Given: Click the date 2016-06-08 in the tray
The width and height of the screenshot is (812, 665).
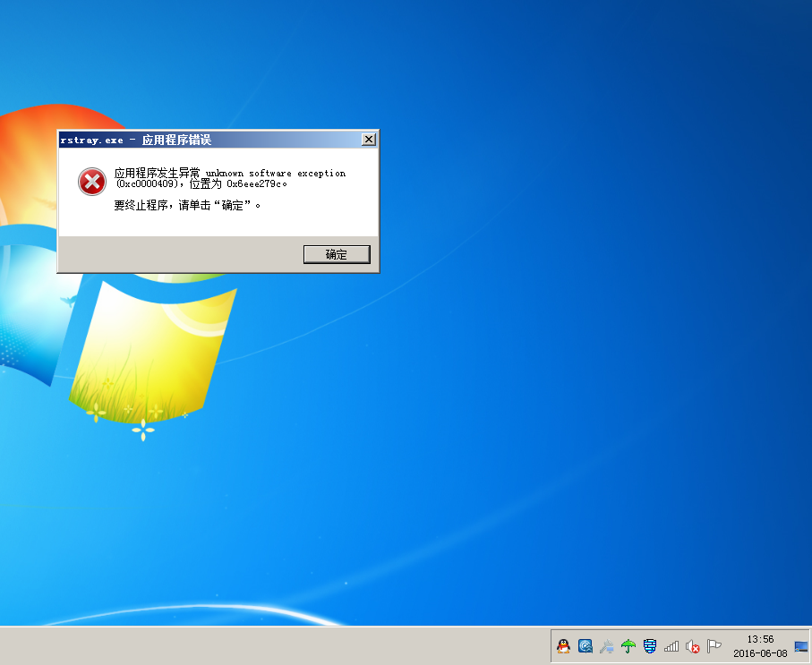Looking at the screenshot, I should (x=760, y=653).
